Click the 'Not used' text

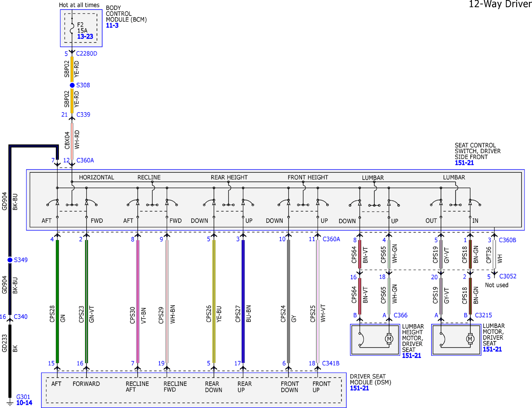pos(497,285)
